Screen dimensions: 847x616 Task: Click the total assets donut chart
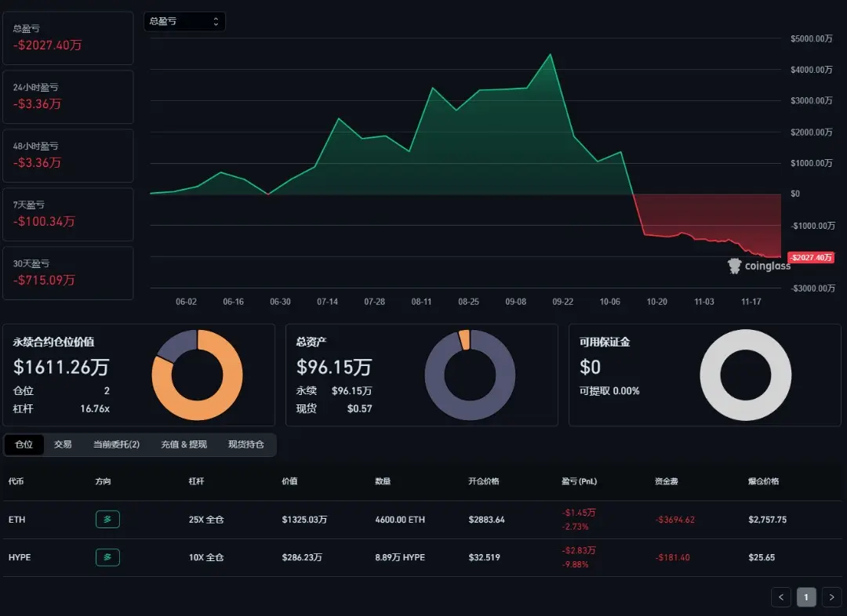coord(470,375)
